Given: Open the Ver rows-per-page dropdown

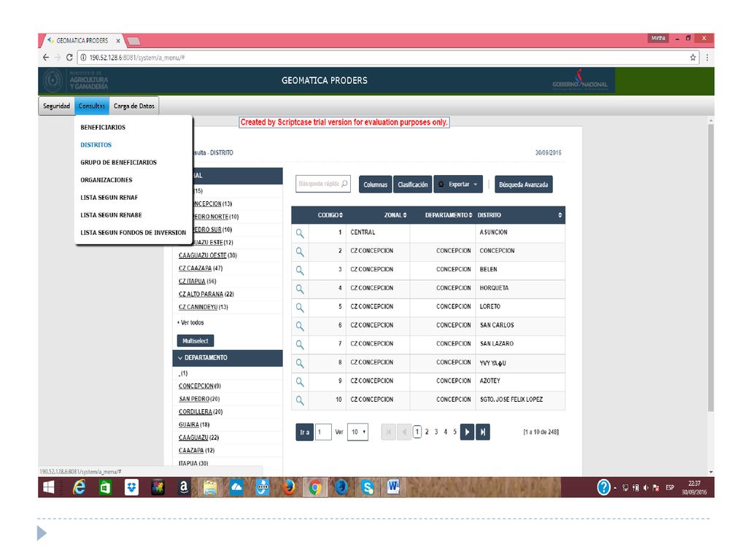Looking at the screenshot, I should pyautogui.click(x=357, y=432).
